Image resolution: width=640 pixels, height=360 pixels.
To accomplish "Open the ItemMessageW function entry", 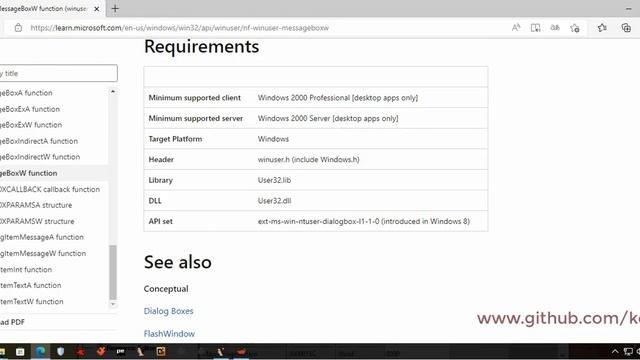I will click(43, 253).
